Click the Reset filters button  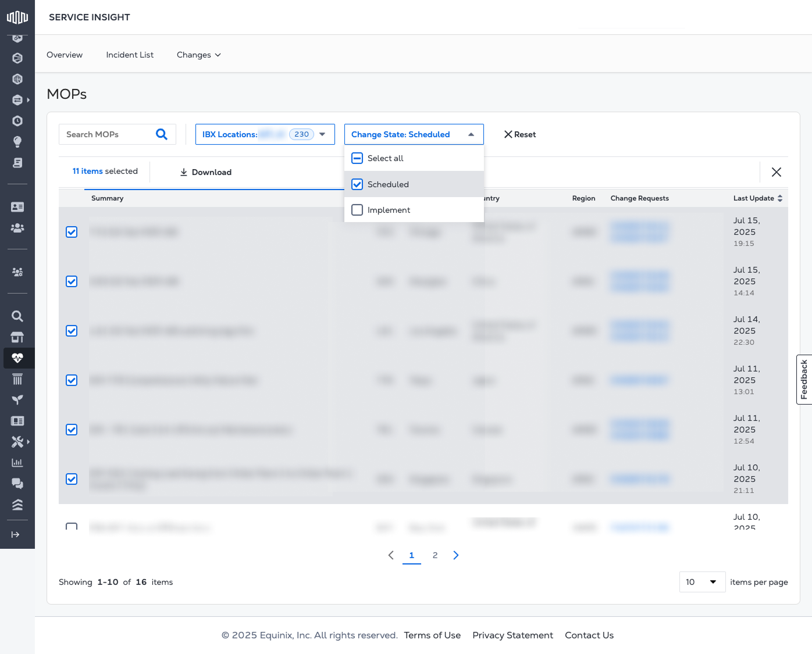pos(520,134)
